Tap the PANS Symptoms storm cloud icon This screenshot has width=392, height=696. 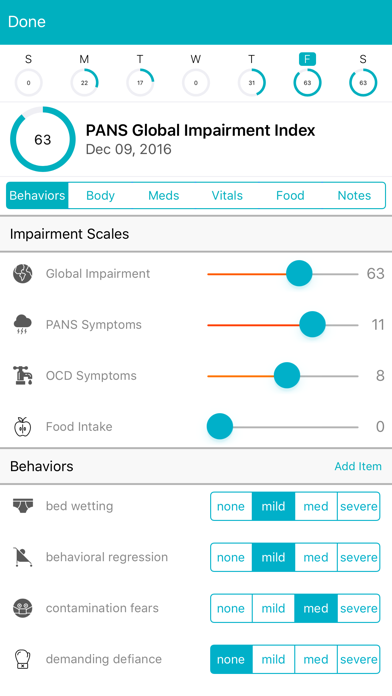click(x=22, y=324)
